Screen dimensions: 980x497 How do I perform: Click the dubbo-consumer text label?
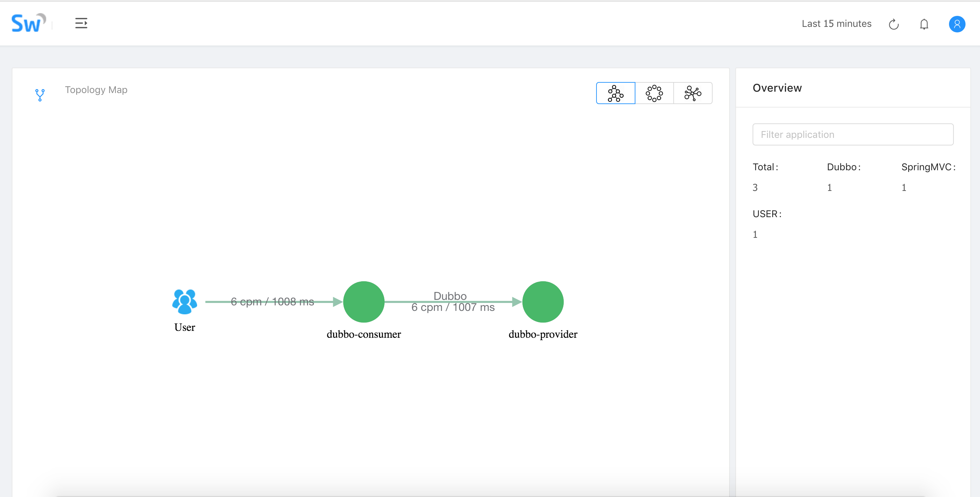[364, 334]
